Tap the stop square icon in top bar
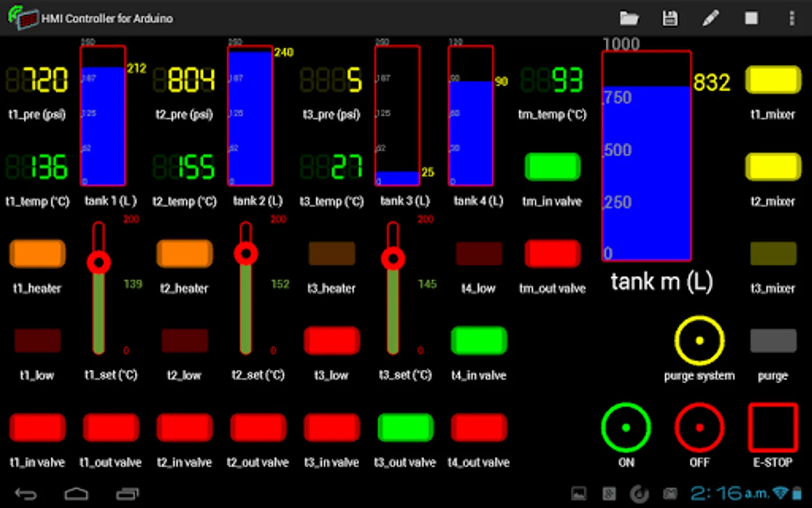 (x=751, y=19)
